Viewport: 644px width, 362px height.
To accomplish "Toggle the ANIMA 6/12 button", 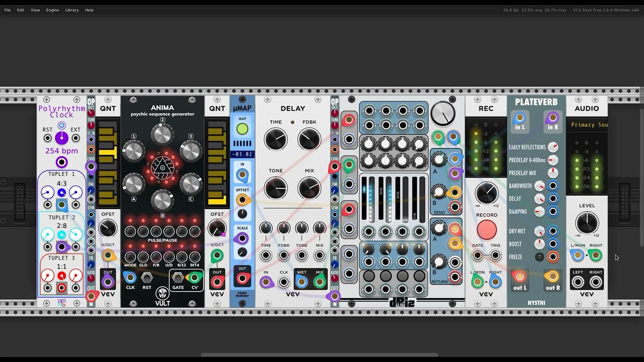I will click(x=182, y=257).
